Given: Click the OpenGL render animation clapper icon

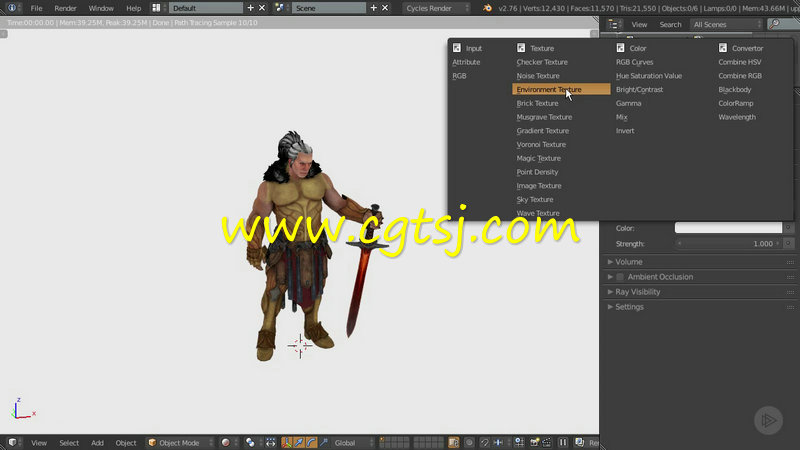Looking at the screenshot, I should tap(546, 442).
